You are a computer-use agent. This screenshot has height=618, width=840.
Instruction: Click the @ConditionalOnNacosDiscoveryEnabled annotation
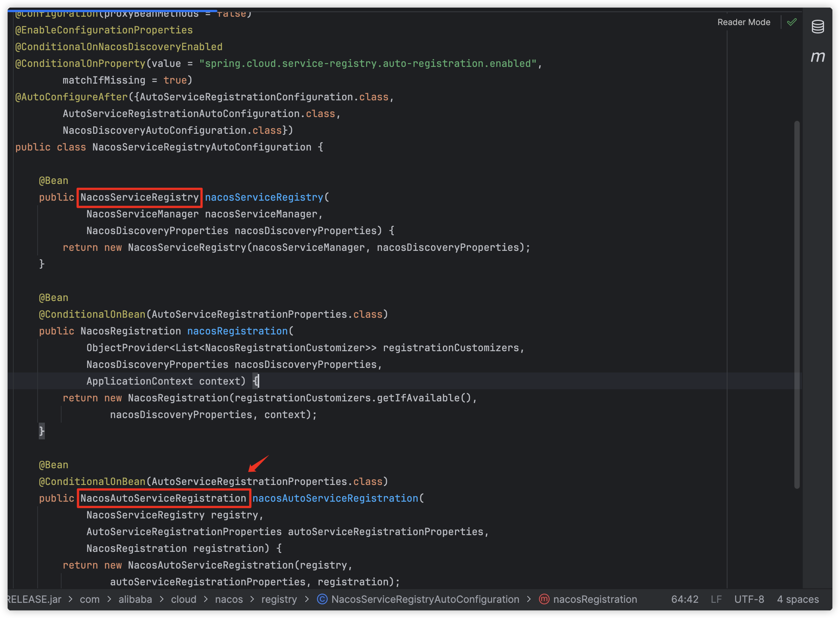(x=119, y=46)
